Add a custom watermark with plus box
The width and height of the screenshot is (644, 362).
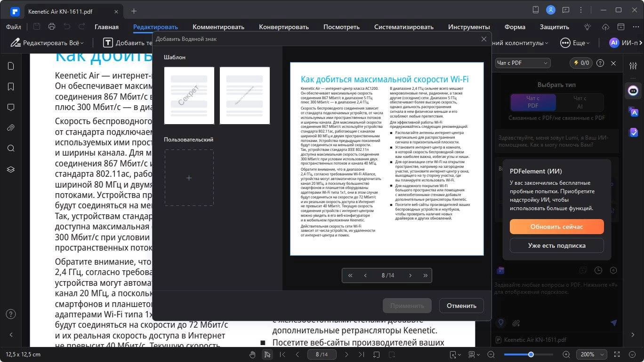pos(189,178)
